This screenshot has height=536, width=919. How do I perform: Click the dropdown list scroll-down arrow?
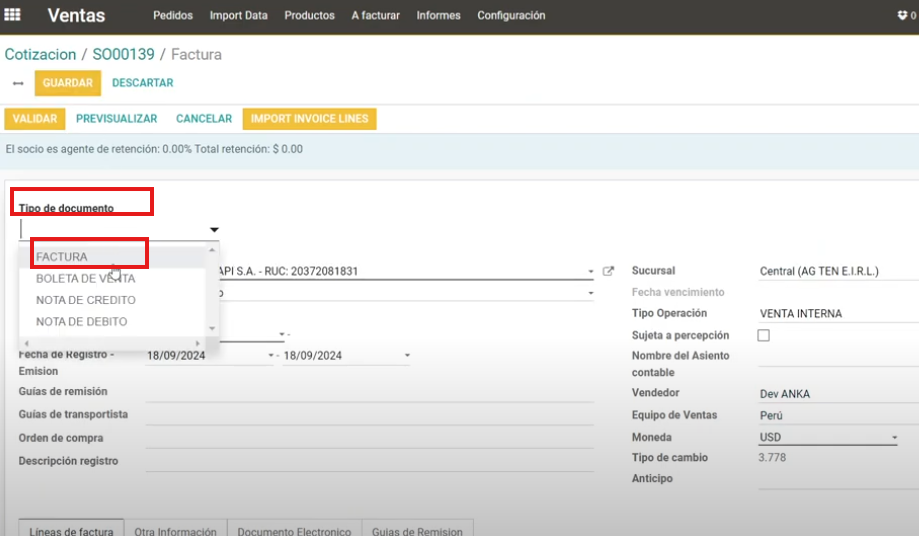(x=211, y=328)
